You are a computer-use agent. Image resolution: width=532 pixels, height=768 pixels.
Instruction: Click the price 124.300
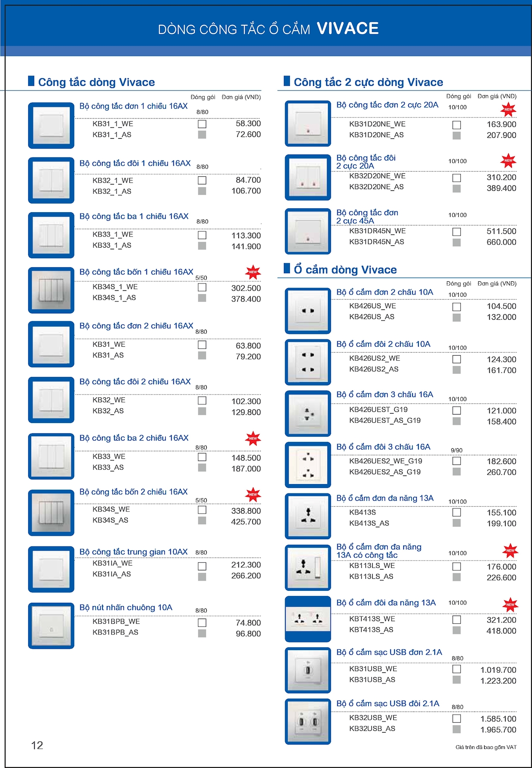pos(501,359)
